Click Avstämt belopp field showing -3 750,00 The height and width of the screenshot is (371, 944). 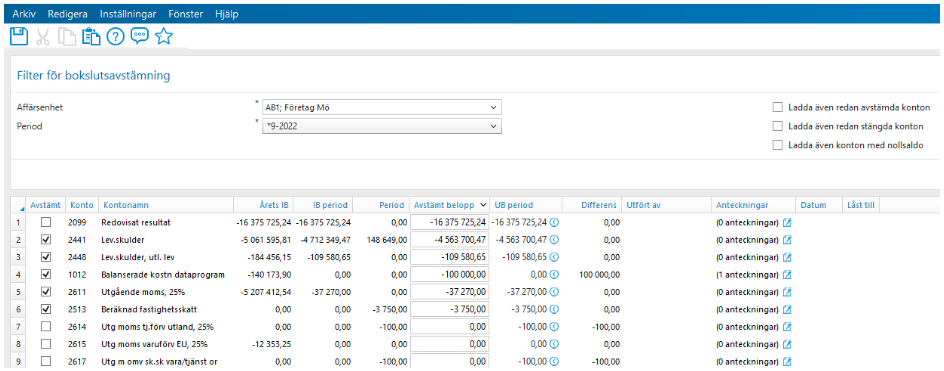(x=449, y=310)
